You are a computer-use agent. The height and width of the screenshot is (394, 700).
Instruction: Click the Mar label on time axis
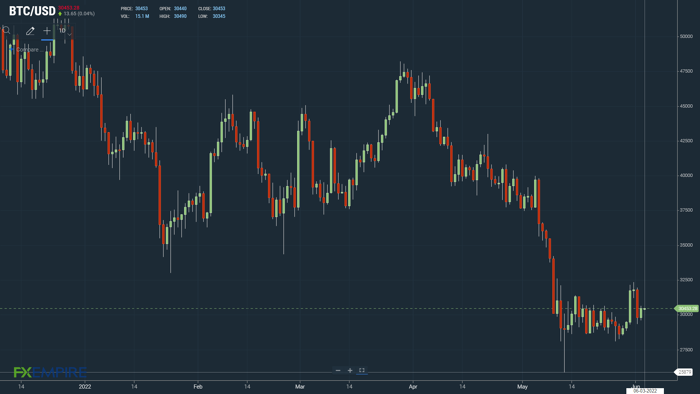(x=300, y=386)
